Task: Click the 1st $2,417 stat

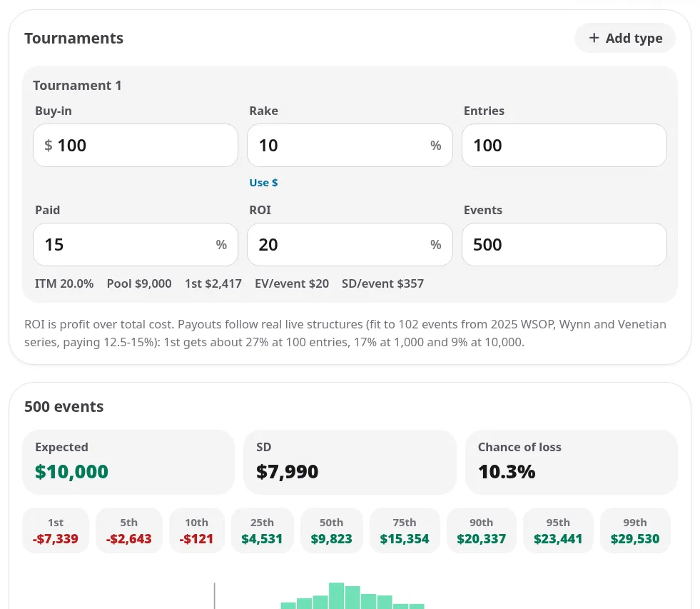Action: [x=213, y=283]
